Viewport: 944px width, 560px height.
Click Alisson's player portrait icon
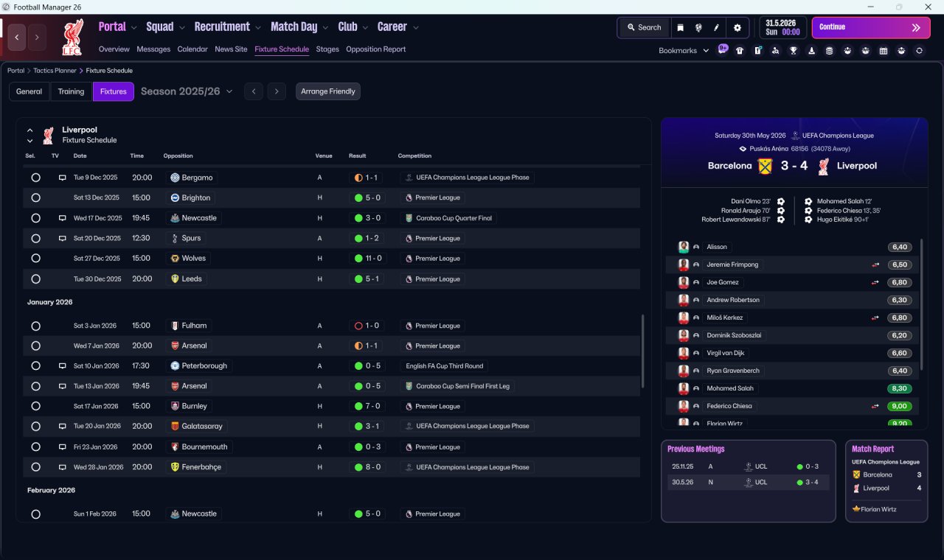[684, 247]
